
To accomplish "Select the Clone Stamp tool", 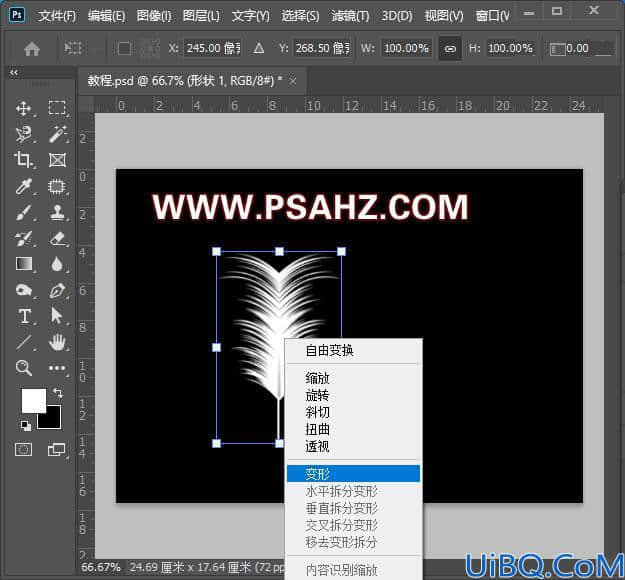I will pos(57,212).
